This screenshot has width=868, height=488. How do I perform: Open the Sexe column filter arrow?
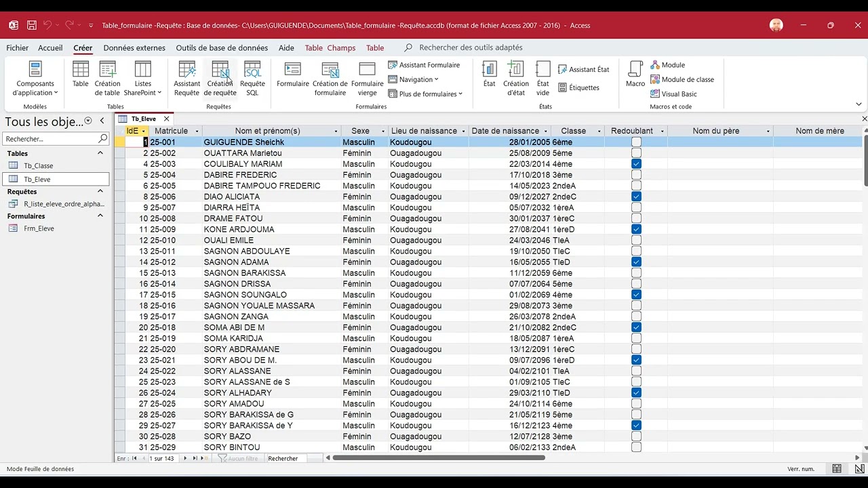point(383,131)
